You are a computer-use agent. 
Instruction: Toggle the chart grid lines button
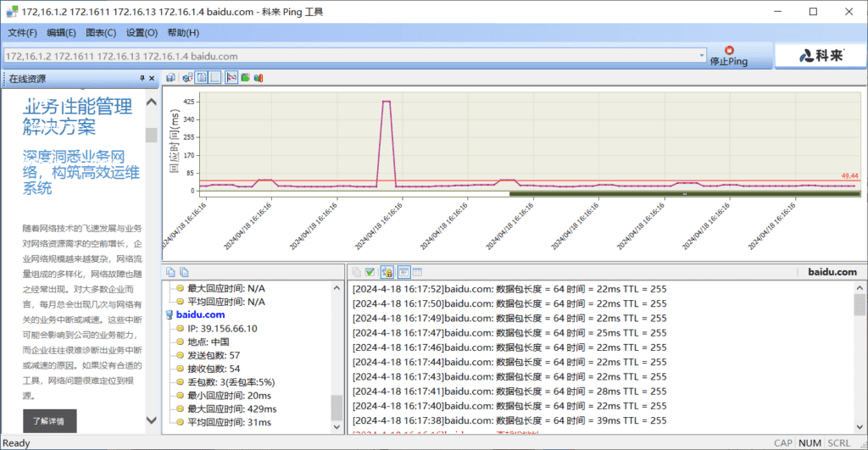coord(215,78)
